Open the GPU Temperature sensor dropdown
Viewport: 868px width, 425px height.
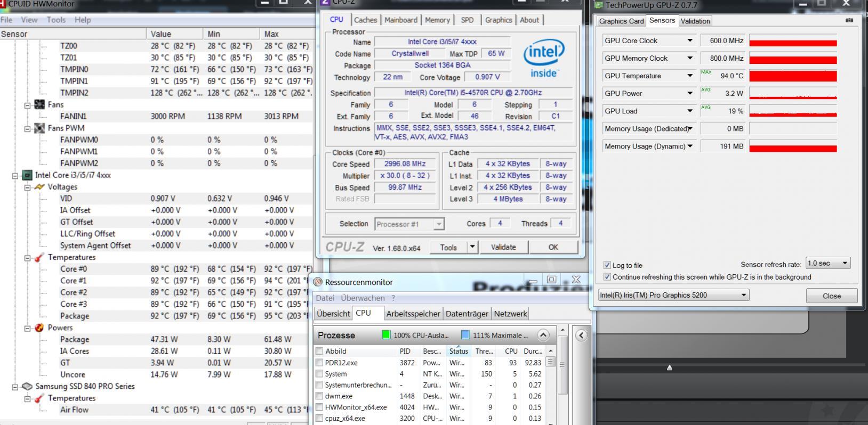pyautogui.click(x=689, y=76)
